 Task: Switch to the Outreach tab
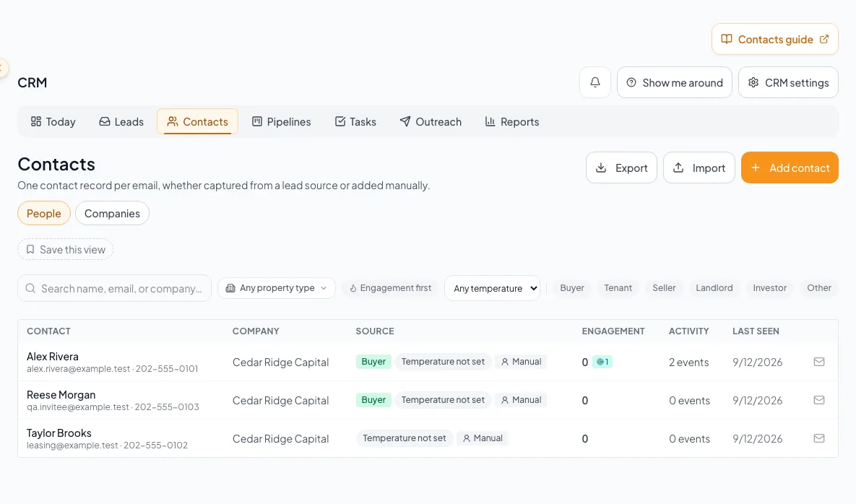(431, 121)
